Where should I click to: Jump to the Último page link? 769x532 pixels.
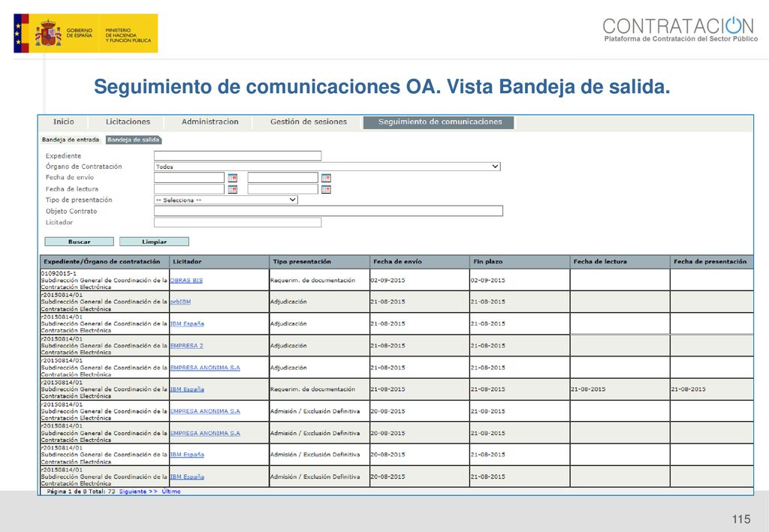(171, 491)
